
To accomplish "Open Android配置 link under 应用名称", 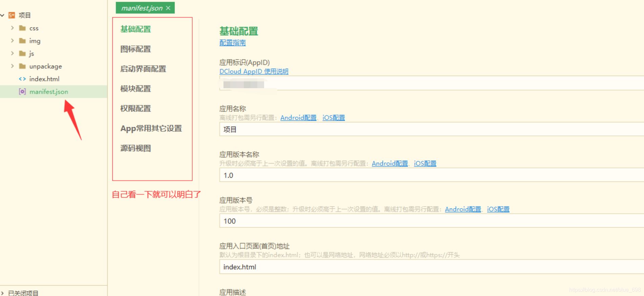I will tap(298, 118).
